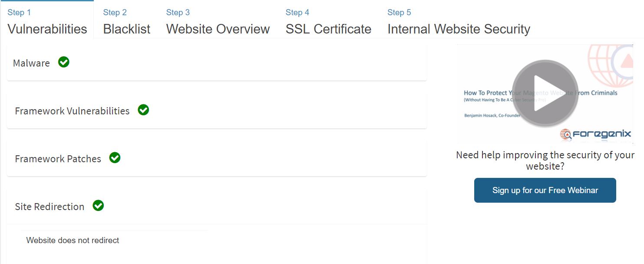Play the Magento security webinar video
This screenshot has height=264, width=644.
pos(545,92)
